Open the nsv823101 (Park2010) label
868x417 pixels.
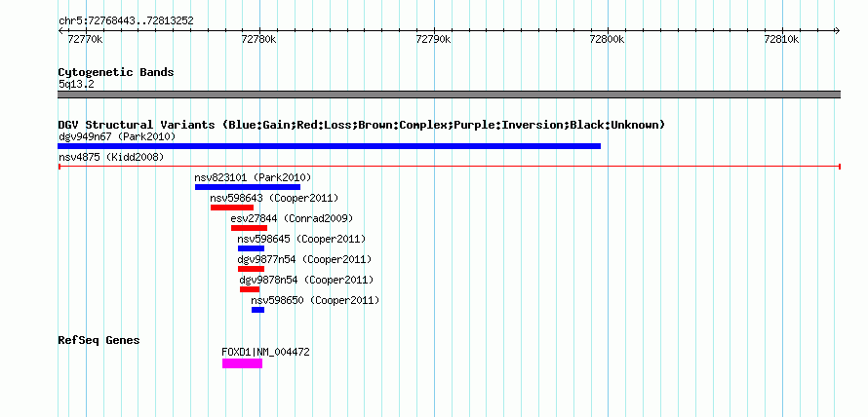[253, 177]
